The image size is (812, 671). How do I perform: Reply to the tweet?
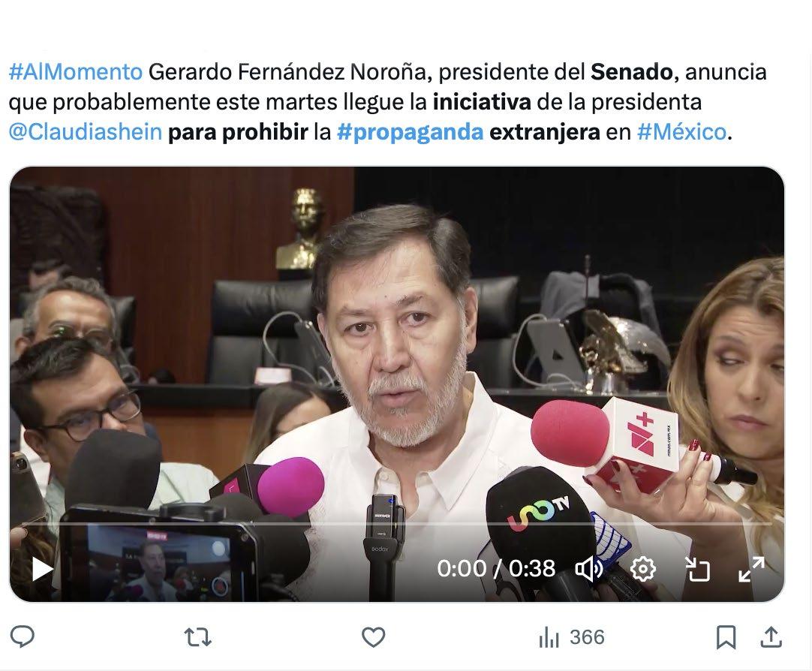click(23, 636)
